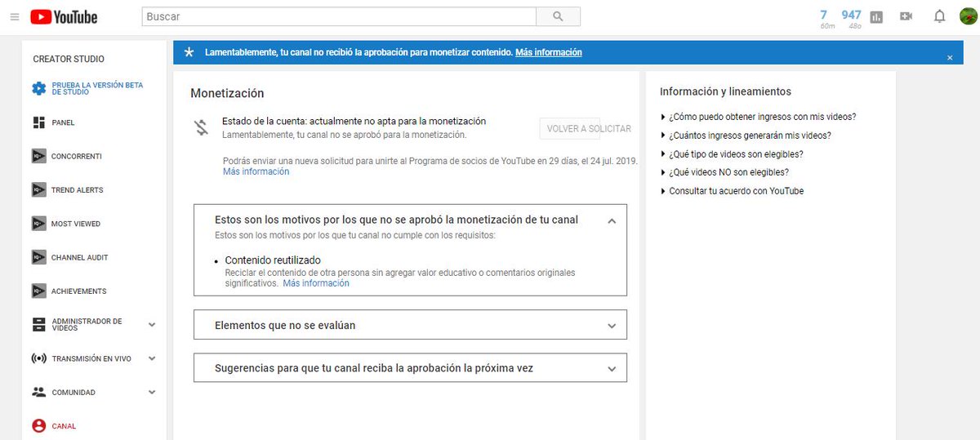980x440 pixels.
Task: Click the Trend Alerts sidebar icon
Action: (x=38, y=190)
